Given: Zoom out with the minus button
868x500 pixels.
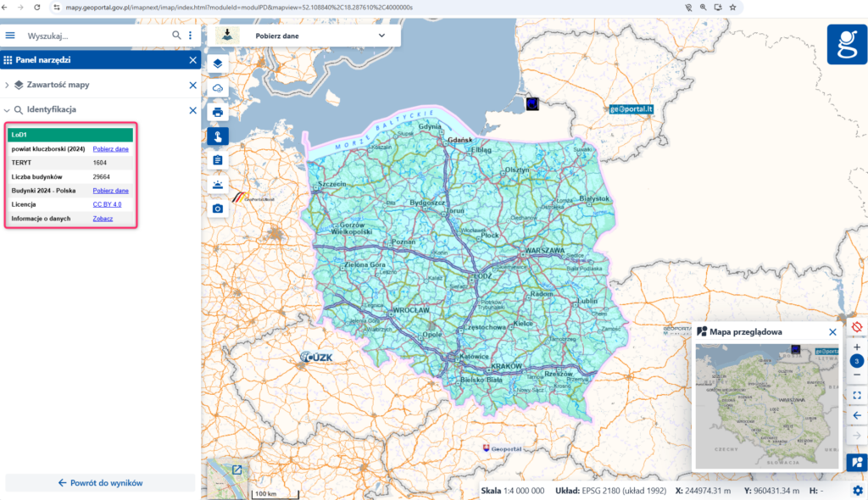Looking at the screenshot, I should pyautogui.click(x=857, y=375).
